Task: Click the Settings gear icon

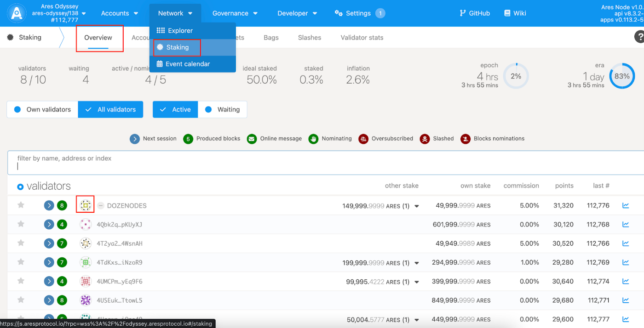Action: click(339, 13)
